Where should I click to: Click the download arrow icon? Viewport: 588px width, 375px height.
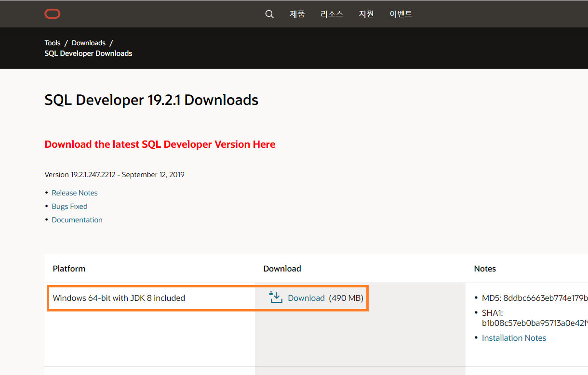(x=276, y=297)
